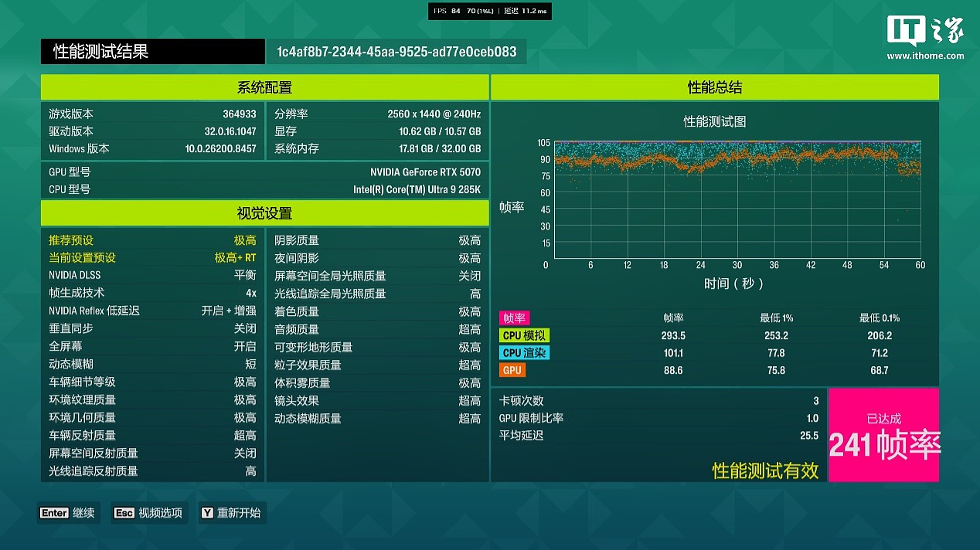Select the NVIDIA DLSS 平衡 row
This screenshot has width=980, height=550.
(x=152, y=276)
